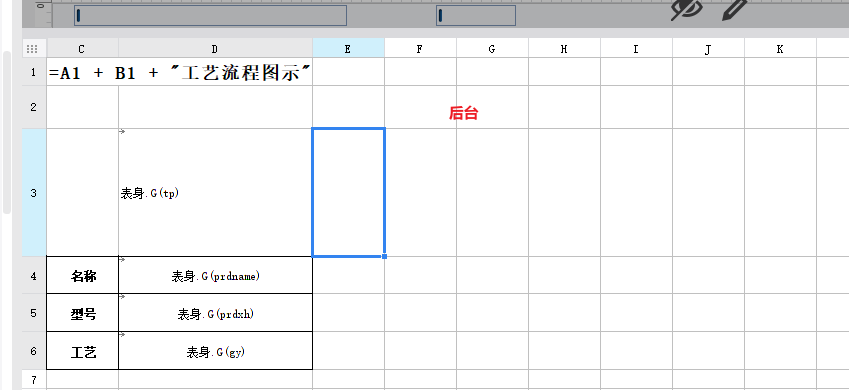The image size is (849, 390).
Task: Click cell containing "表身.G(tp)"
Action: 215,193
